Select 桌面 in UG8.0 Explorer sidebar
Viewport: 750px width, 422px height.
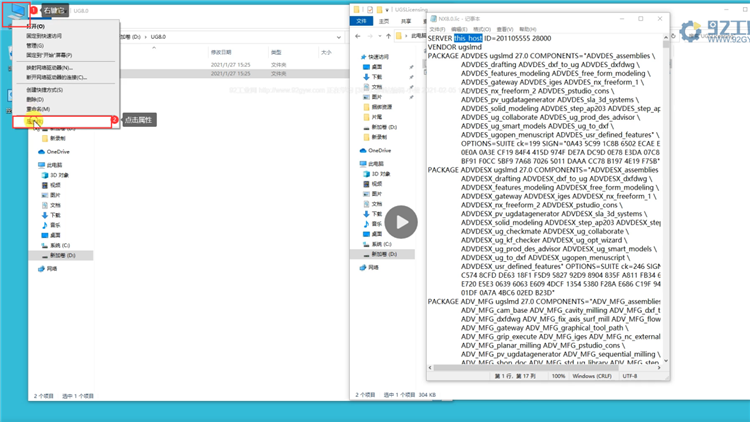[51, 235]
